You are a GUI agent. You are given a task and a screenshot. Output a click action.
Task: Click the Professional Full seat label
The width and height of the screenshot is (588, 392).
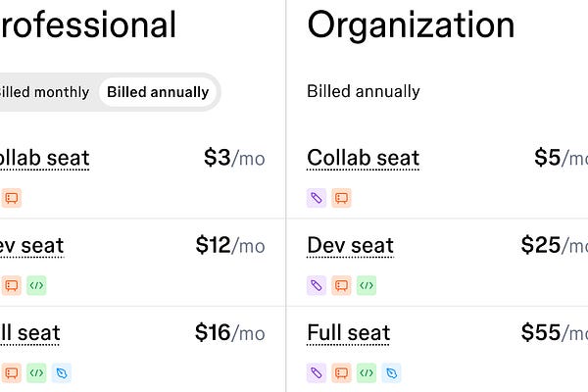[30, 333]
